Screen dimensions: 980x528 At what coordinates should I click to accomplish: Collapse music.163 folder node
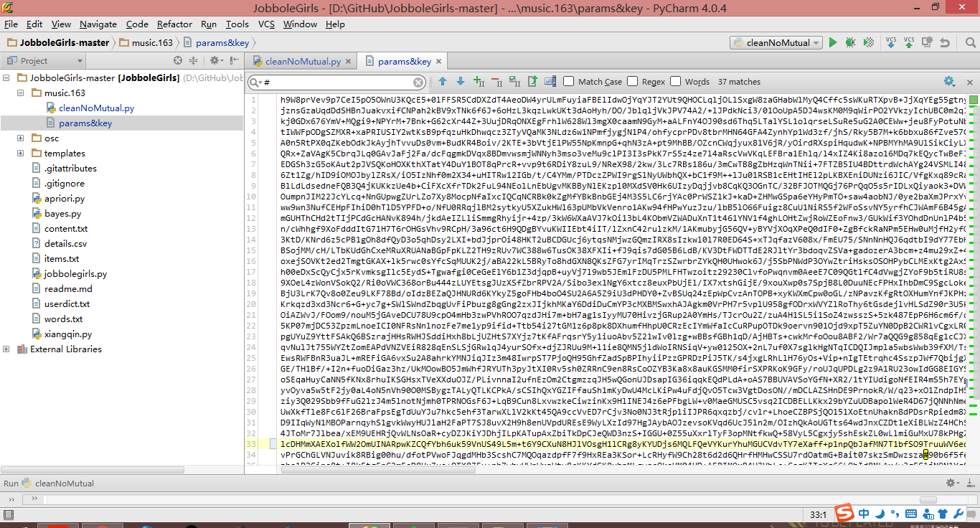[22, 93]
